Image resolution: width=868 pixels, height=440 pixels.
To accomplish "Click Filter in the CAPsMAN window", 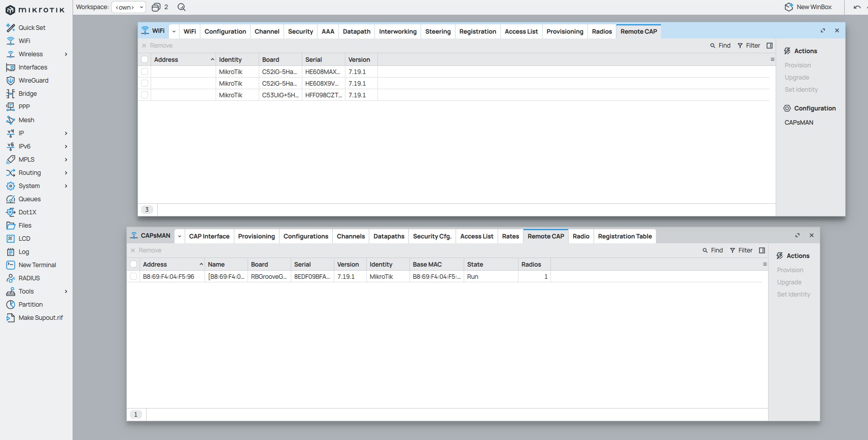I will pyautogui.click(x=741, y=250).
